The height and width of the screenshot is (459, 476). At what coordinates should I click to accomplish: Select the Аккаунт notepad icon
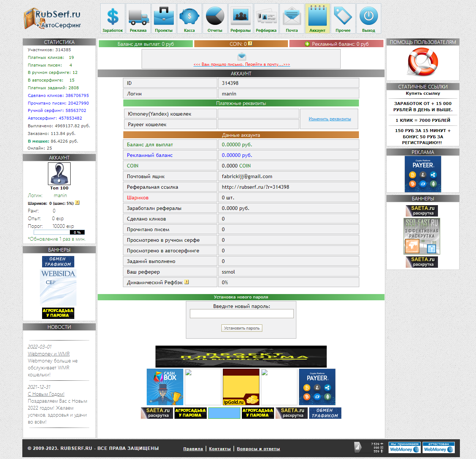click(x=318, y=19)
